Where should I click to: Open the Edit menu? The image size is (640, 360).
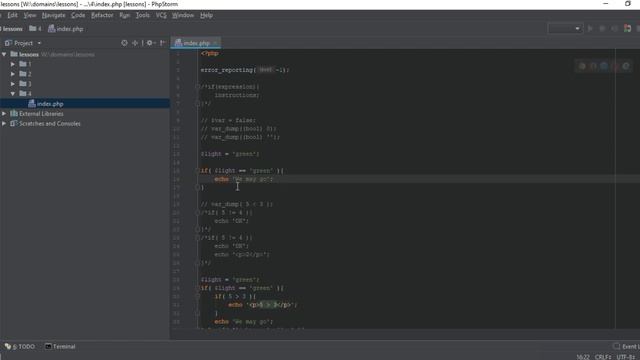click(x=12, y=15)
